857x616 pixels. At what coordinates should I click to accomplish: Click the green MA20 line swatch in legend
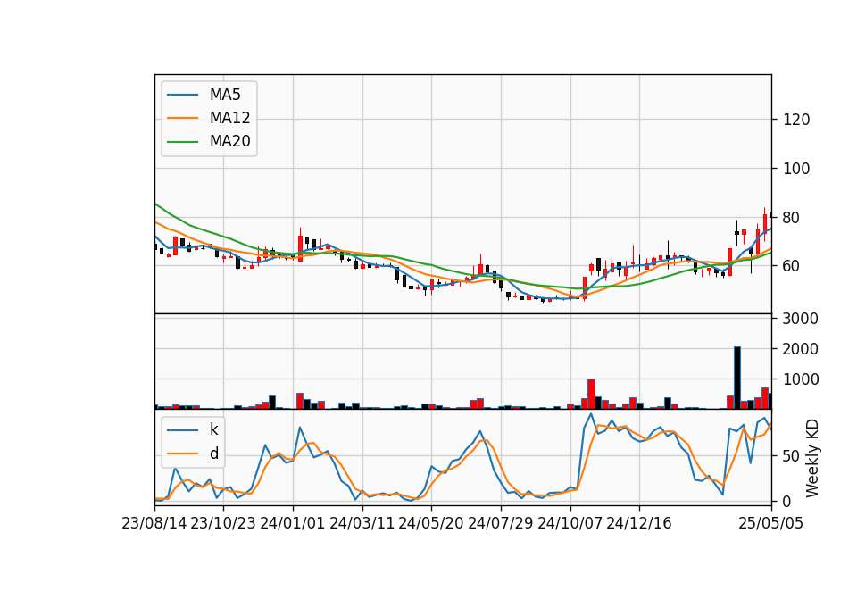point(182,142)
